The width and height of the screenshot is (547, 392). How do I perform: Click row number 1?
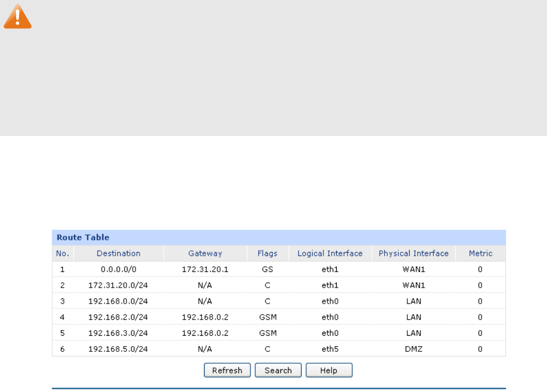(x=63, y=269)
